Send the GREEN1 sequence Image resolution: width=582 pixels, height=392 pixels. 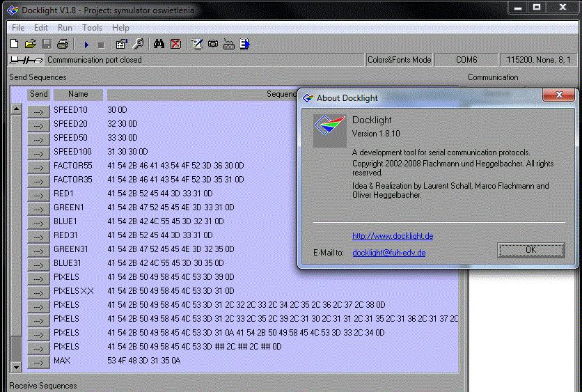(38, 210)
